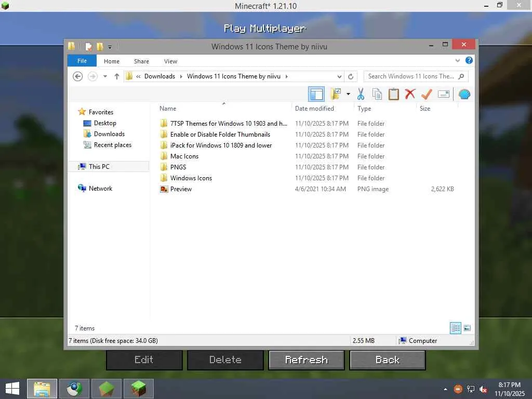The image size is (532, 399).
Task: Click the orange checkmark Properties icon
Action: (427, 94)
